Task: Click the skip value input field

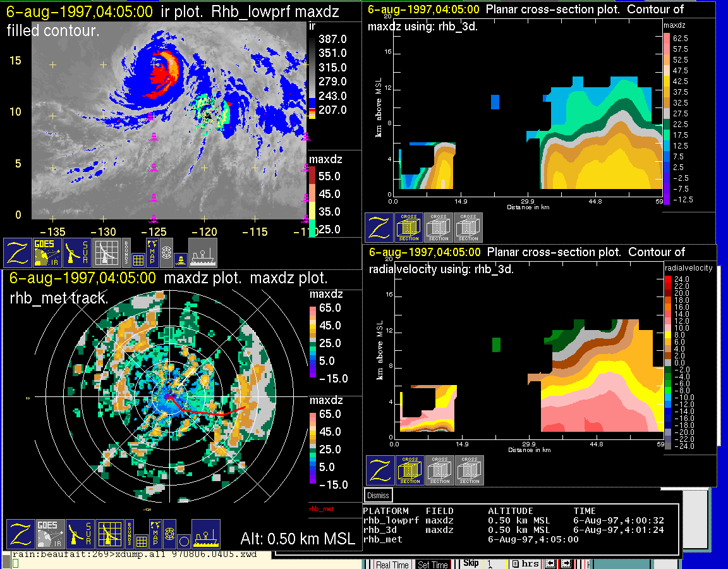Action: coord(495,564)
